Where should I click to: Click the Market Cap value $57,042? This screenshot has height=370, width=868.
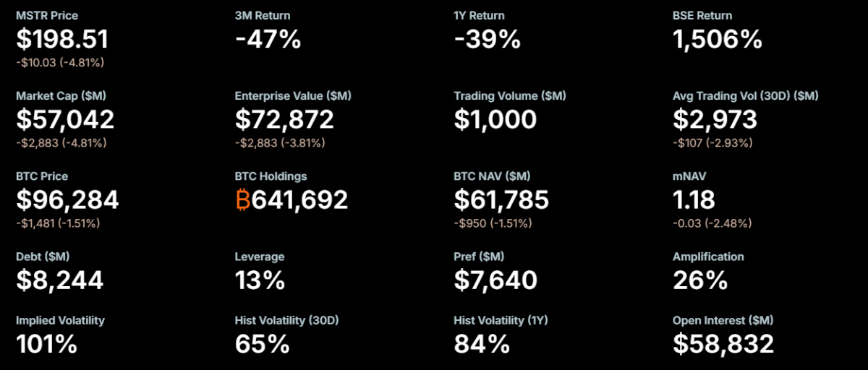click(x=65, y=119)
